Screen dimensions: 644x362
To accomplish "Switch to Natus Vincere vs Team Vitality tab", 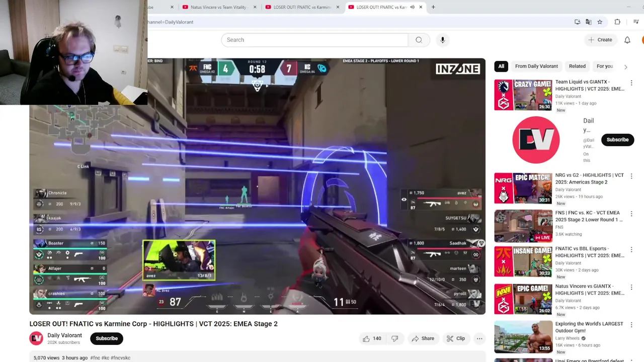I will pos(219,7).
